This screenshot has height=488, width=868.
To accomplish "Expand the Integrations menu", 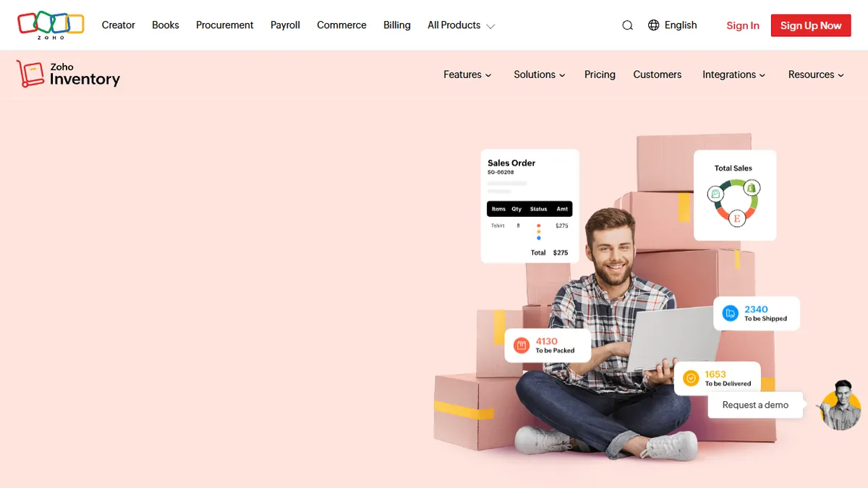I will tap(733, 74).
